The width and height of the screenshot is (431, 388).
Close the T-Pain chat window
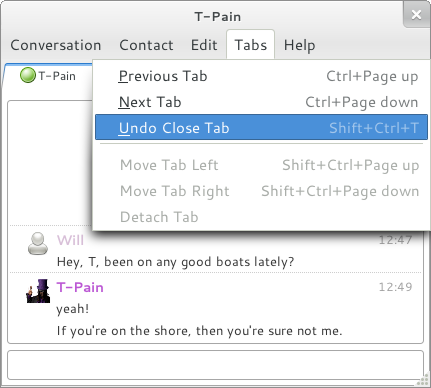(416, 15)
